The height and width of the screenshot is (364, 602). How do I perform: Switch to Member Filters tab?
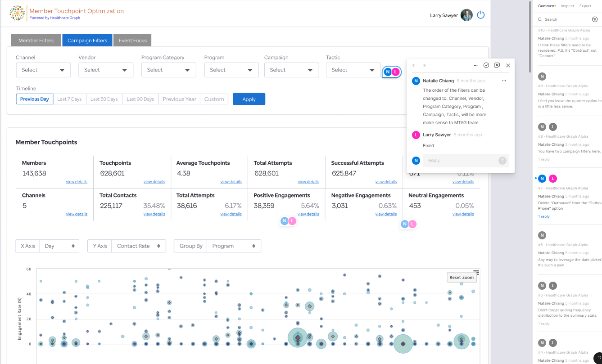click(36, 40)
